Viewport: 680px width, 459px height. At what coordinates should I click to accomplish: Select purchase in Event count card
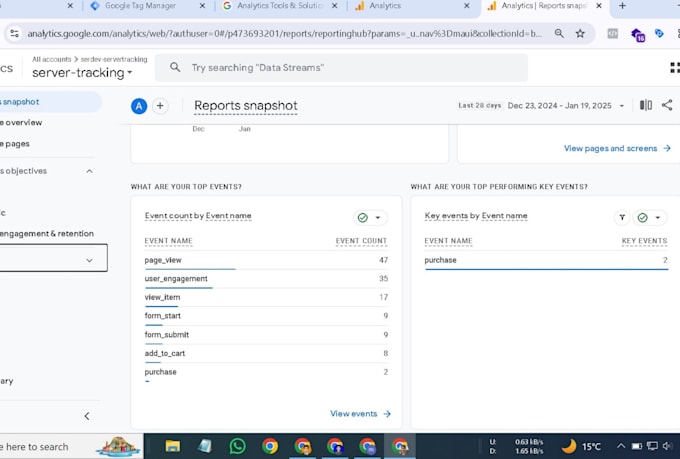coord(266,372)
